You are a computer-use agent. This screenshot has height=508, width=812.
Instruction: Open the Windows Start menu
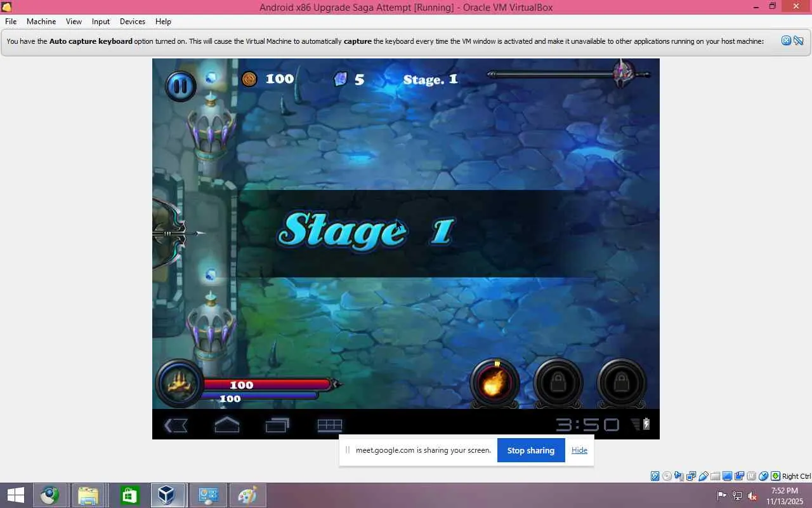tap(16, 495)
